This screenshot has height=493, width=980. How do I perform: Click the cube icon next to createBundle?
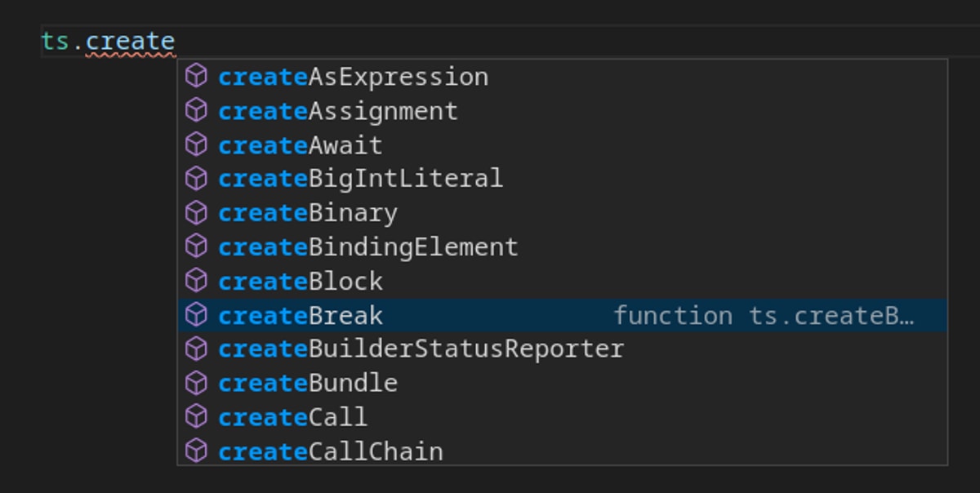pyautogui.click(x=196, y=383)
